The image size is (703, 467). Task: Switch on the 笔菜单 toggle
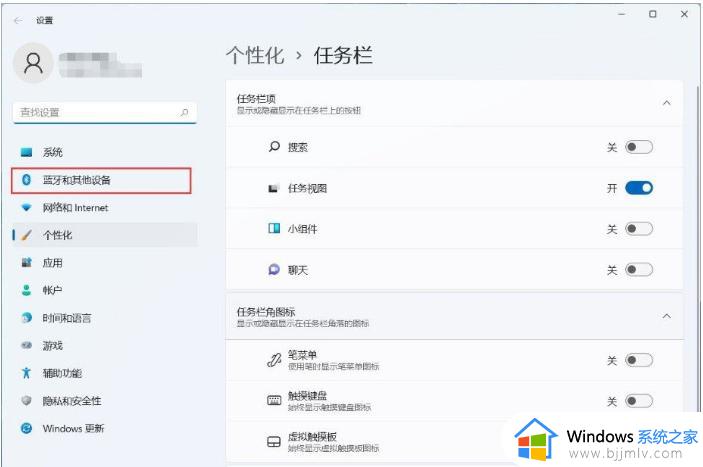[x=639, y=360]
